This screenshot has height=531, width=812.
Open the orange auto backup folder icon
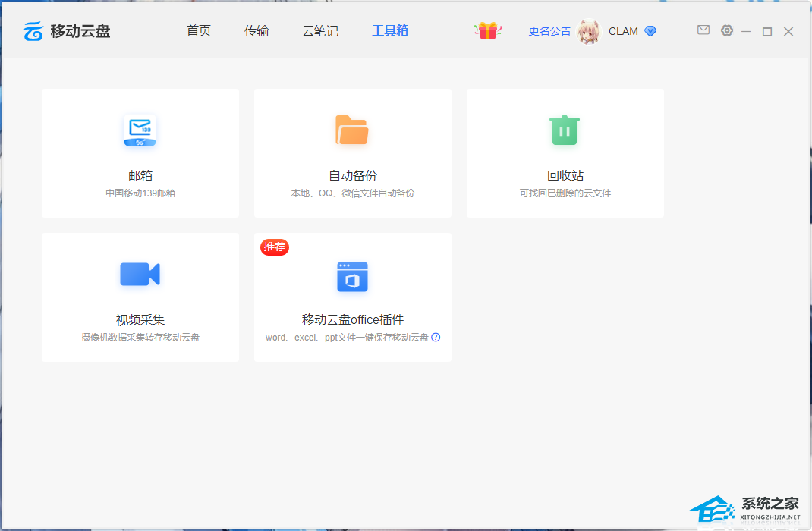click(x=352, y=130)
